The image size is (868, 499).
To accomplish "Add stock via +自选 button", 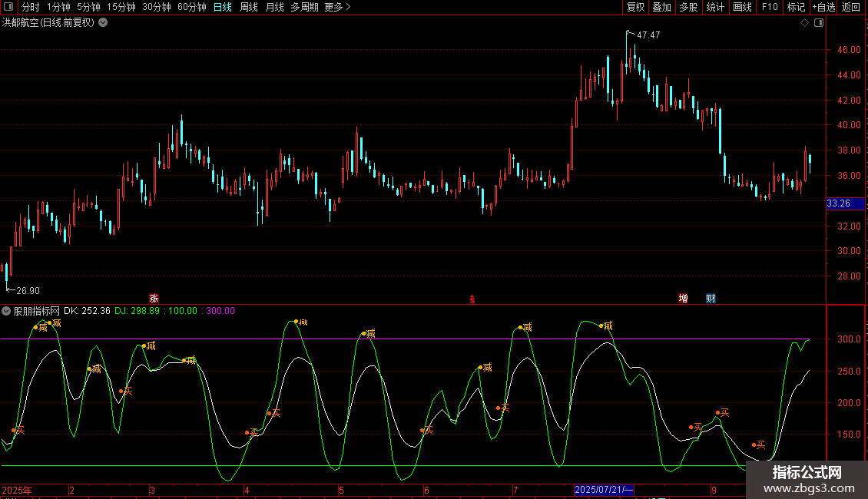I will [x=823, y=7].
